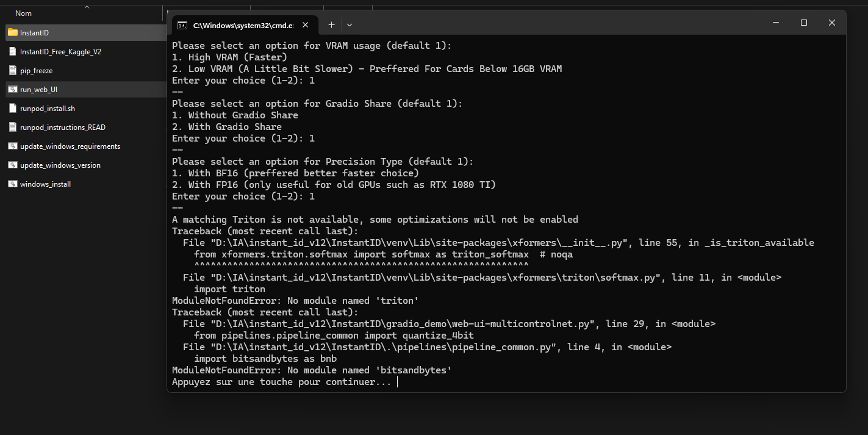Open the terminal tab options chevron
Screen dimensions: 868x435
pos(349,25)
